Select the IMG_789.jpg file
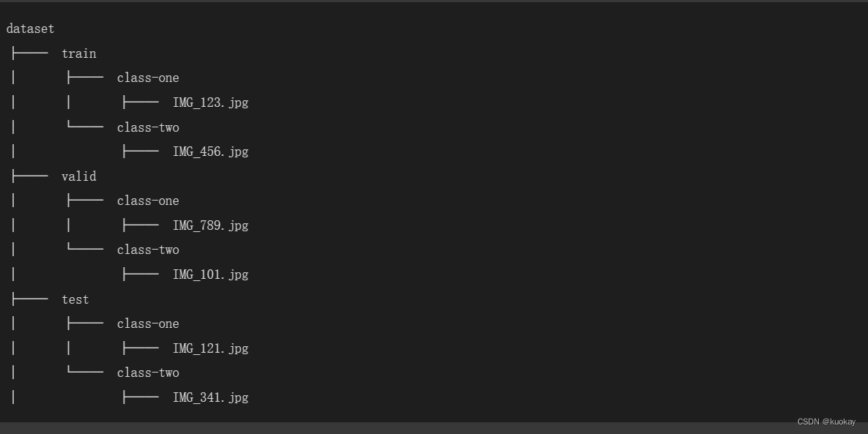The width and height of the screenshot is (868, 434). [210, 225]
